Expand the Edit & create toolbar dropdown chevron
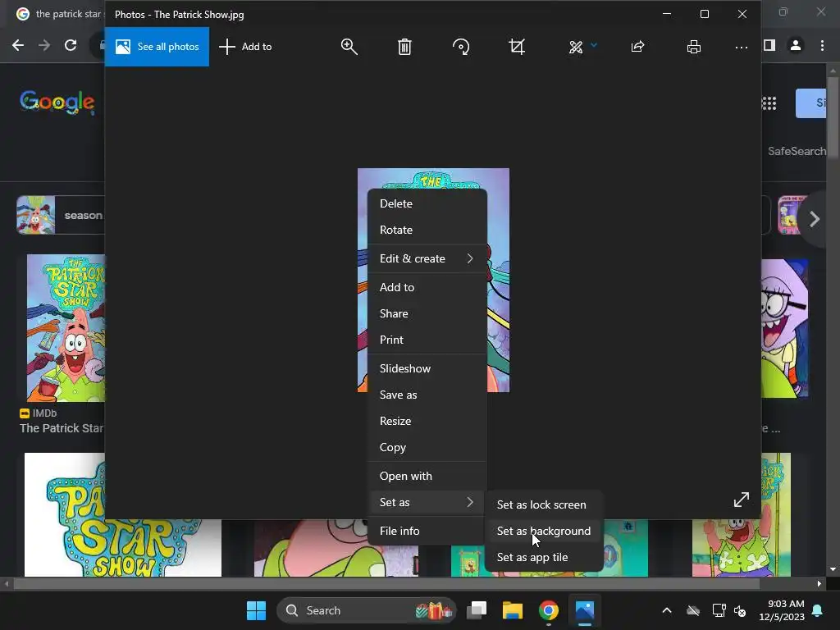The width and height of the screenshot is (840, 630). tap(594, 45)
